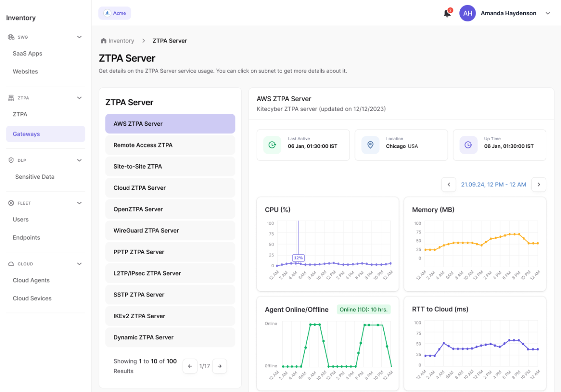The width and height of the screenshot is (561, 392).
Task: Click the CLOUD icon in sidebar
Action: pos(10,264)
